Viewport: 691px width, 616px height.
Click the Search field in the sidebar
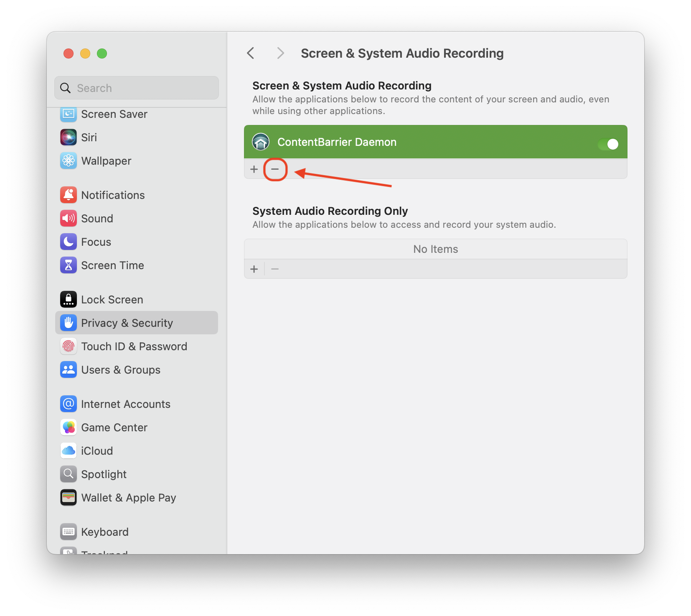[136, 88]
